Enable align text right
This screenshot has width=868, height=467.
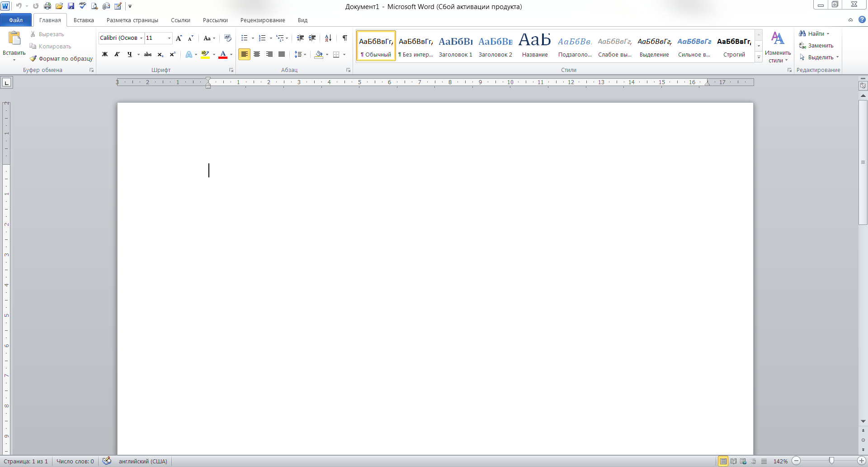coord(269,54)
